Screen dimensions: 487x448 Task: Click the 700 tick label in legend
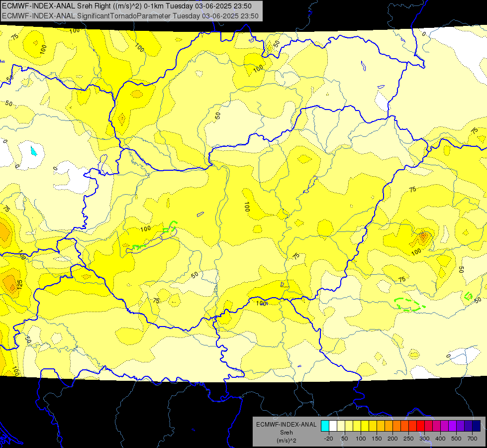[x=473, y=439]
